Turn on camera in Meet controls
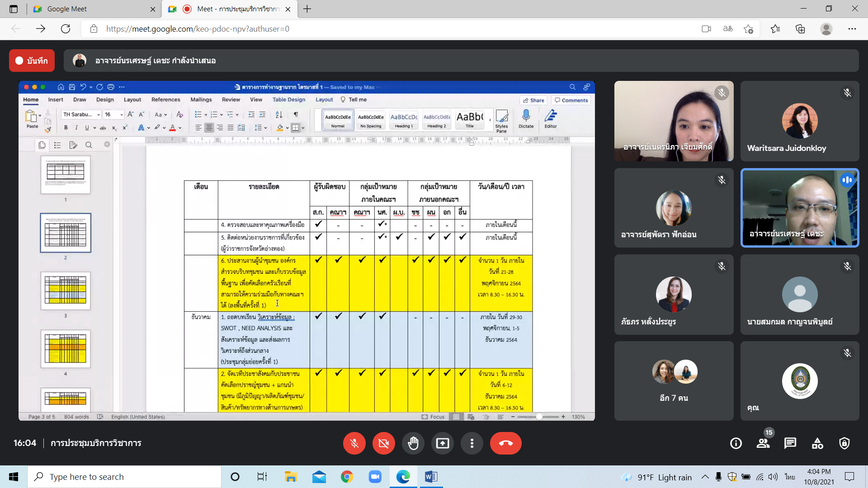Image resolution: width=868 pixels, height=488 pixels. pyautogui.click(x=383, y=443)
